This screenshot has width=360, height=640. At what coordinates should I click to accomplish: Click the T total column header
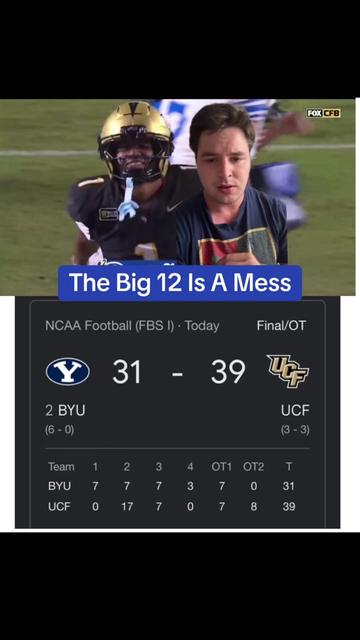[x=289, y=467]
